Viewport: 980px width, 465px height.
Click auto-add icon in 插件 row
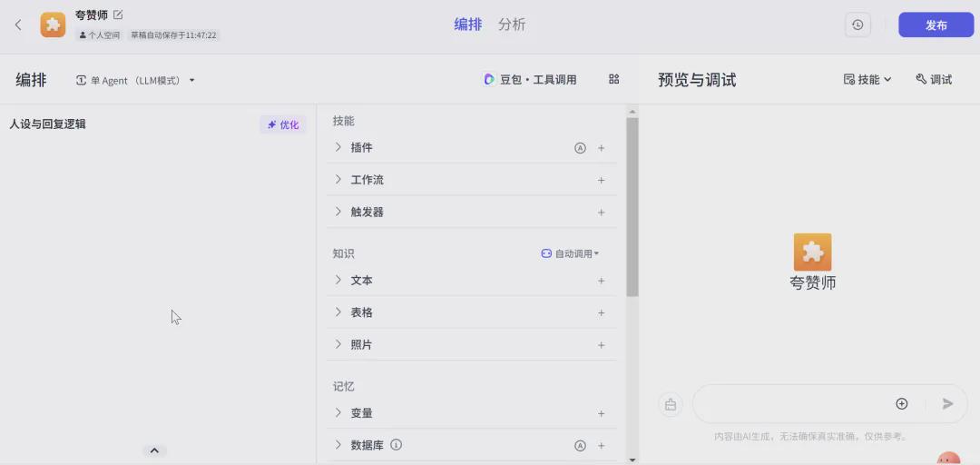(580, 148)
